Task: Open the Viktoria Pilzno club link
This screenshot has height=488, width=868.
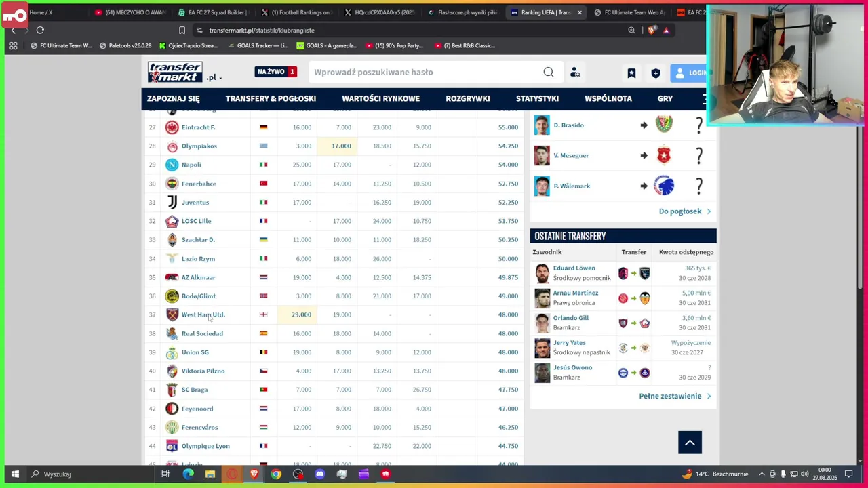Action: tap(203, 371)
